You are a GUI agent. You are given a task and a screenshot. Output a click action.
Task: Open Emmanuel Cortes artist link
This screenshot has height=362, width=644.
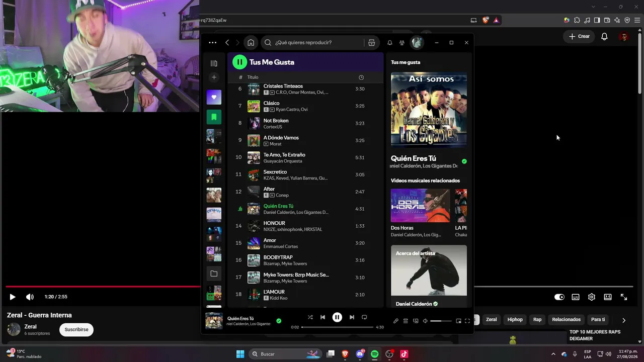click(281, 246)
